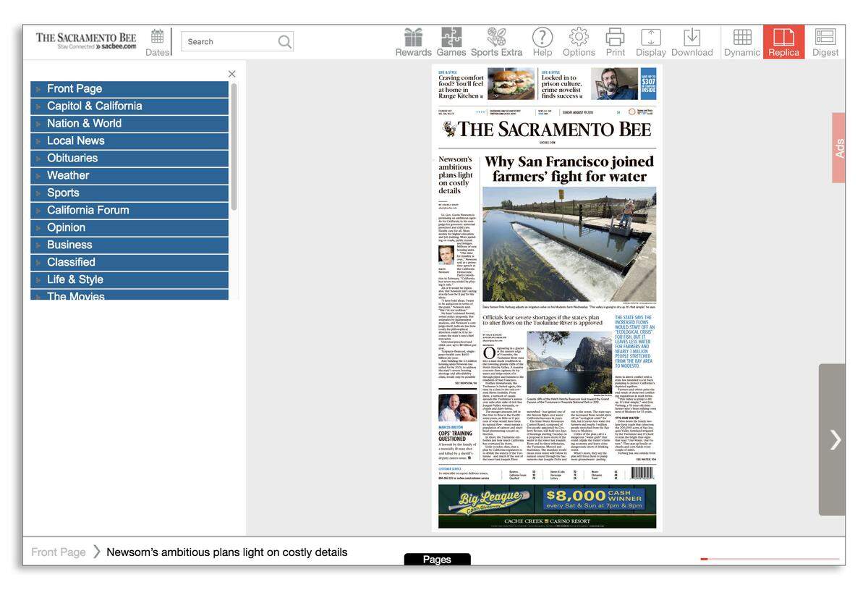Click the Hetch Hetchy reservoir photo

click(x=569, y=363)
